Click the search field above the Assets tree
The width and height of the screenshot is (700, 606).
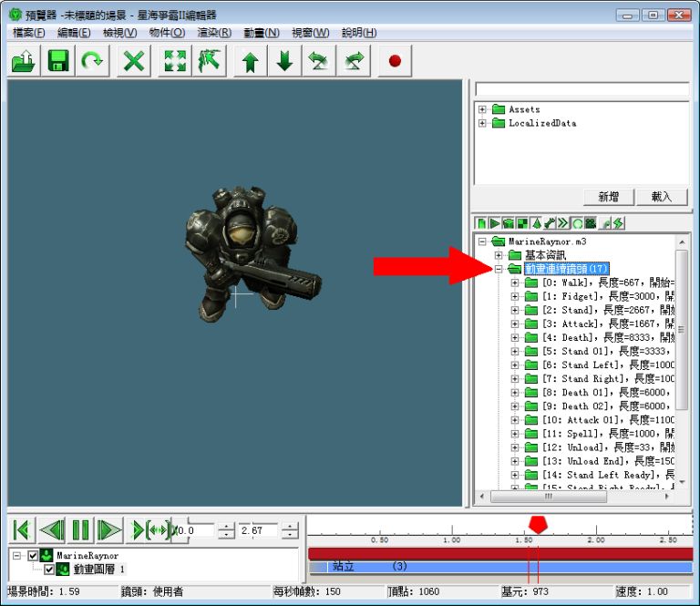(x=582, y=89)
